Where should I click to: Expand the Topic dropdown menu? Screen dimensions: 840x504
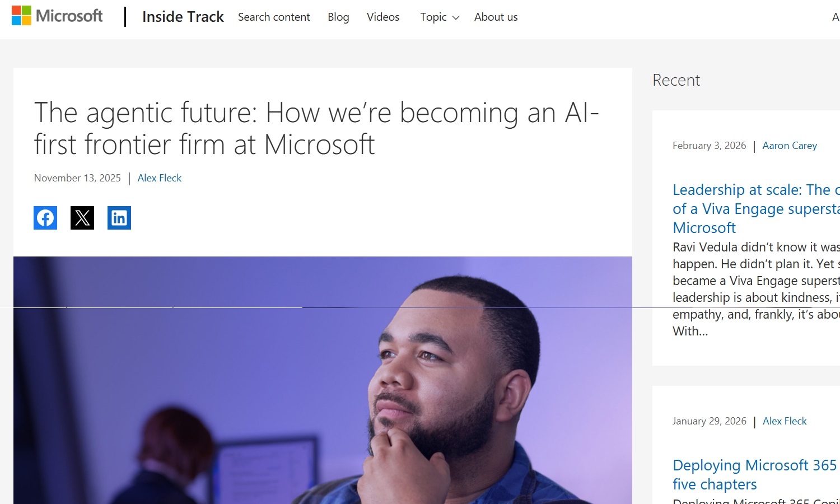tap(433, 17)
